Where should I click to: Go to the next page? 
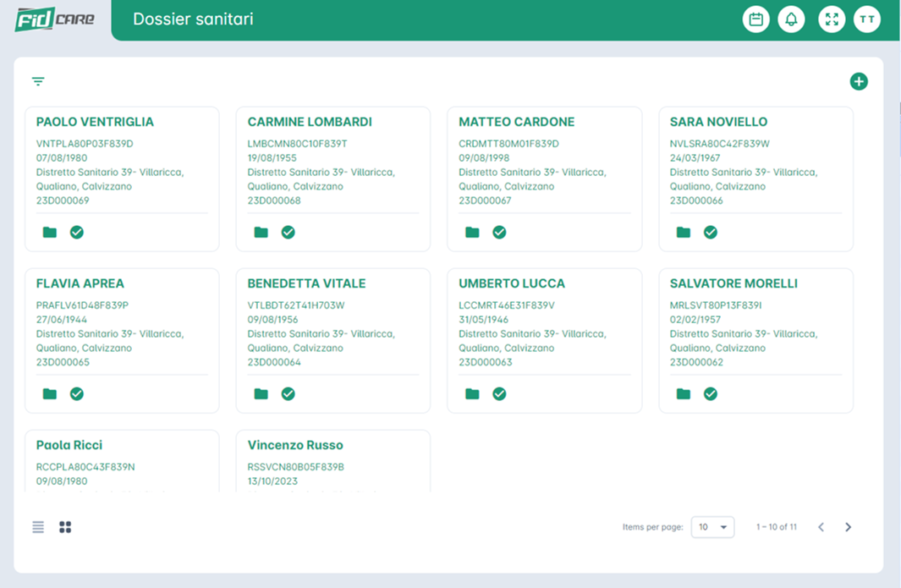pos(848,527)
